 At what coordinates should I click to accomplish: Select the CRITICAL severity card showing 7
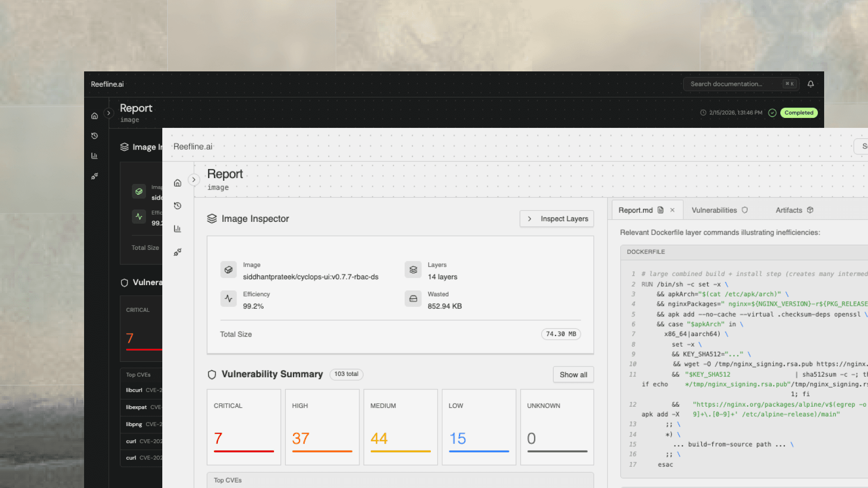click(x=244, y=427)
